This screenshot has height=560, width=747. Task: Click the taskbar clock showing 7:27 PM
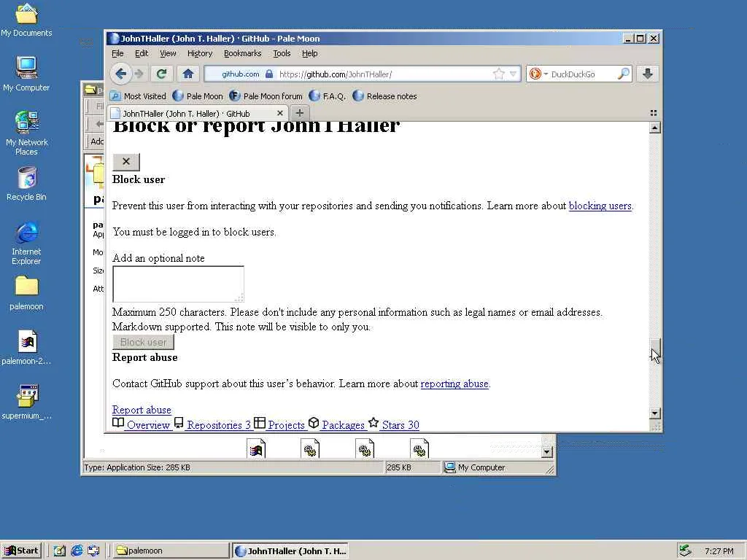coord(719,551)
